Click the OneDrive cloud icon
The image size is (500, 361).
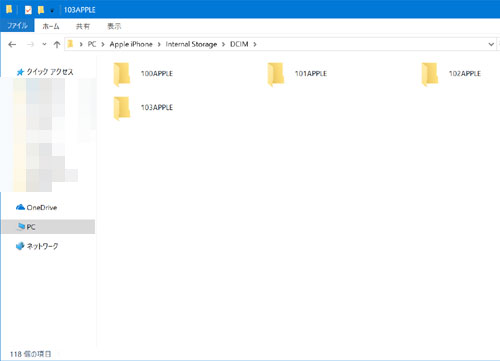click(x=20, y=207)
